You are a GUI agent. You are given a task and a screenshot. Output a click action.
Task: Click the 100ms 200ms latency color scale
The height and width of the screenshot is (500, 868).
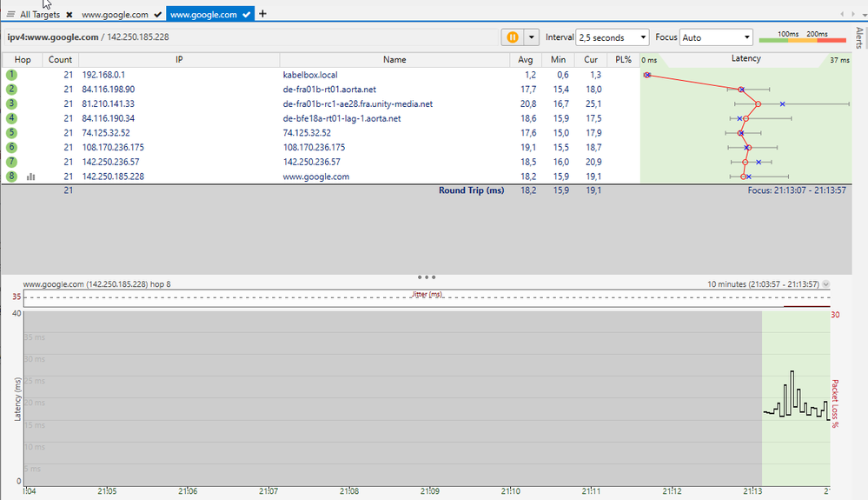coord(802,37)
